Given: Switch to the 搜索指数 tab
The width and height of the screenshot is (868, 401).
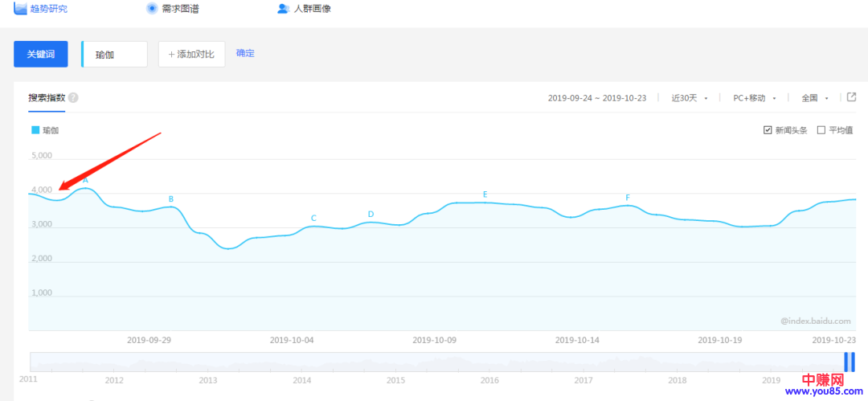Looking at the screenshot, I should pyautogui.click(x=47, y=98).
